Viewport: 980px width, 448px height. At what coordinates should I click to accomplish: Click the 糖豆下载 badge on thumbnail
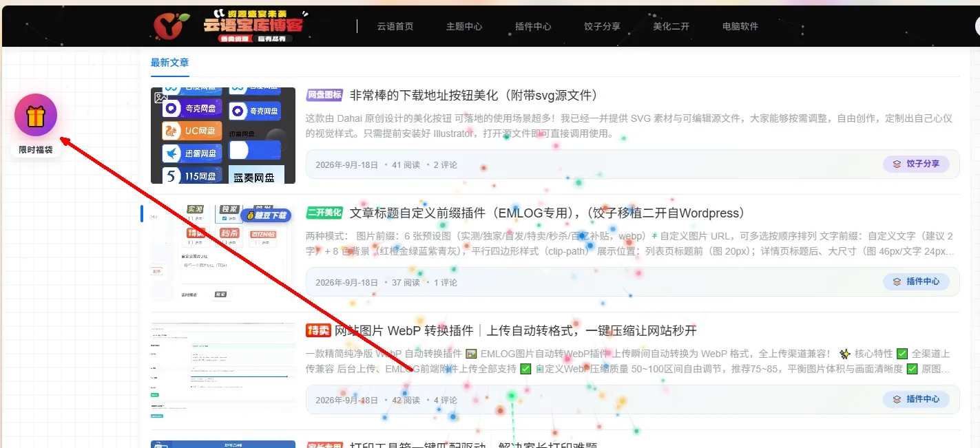[x=266, y=215]
